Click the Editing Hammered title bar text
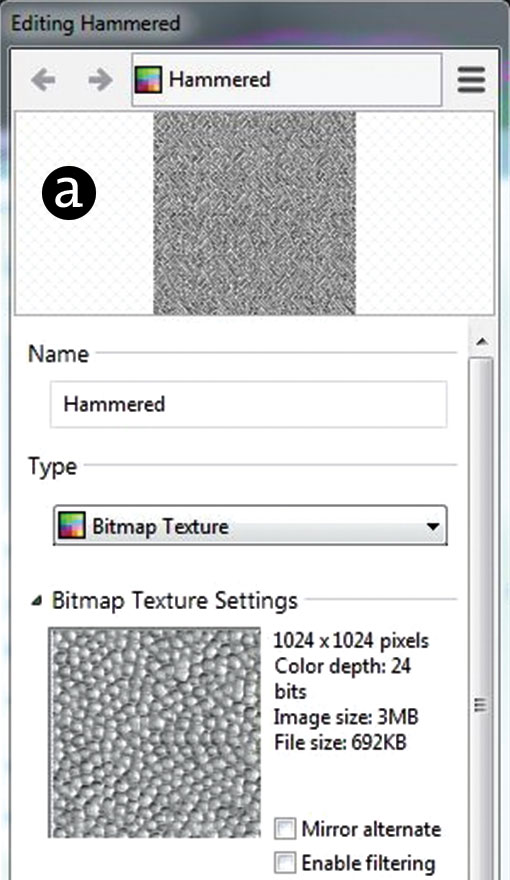 [x=96, y=24]
